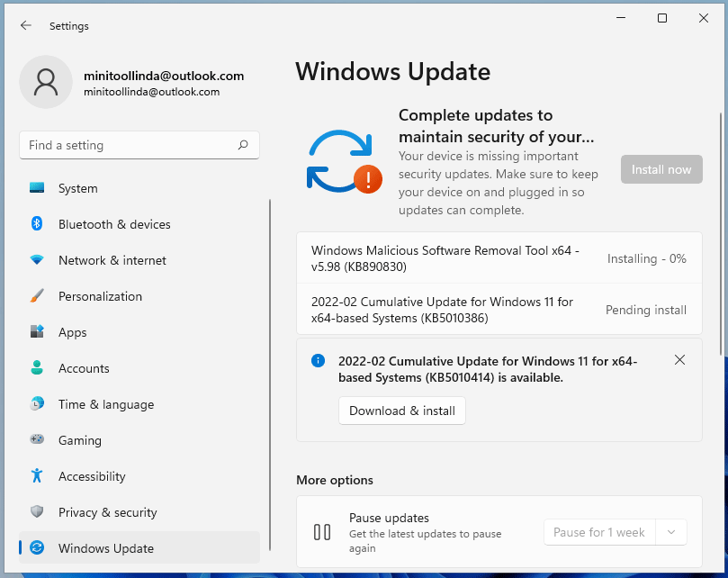Dismiss the KB5010414 availability notification
The height and width of the screenshot is (578, 728).
pos(679,359)
